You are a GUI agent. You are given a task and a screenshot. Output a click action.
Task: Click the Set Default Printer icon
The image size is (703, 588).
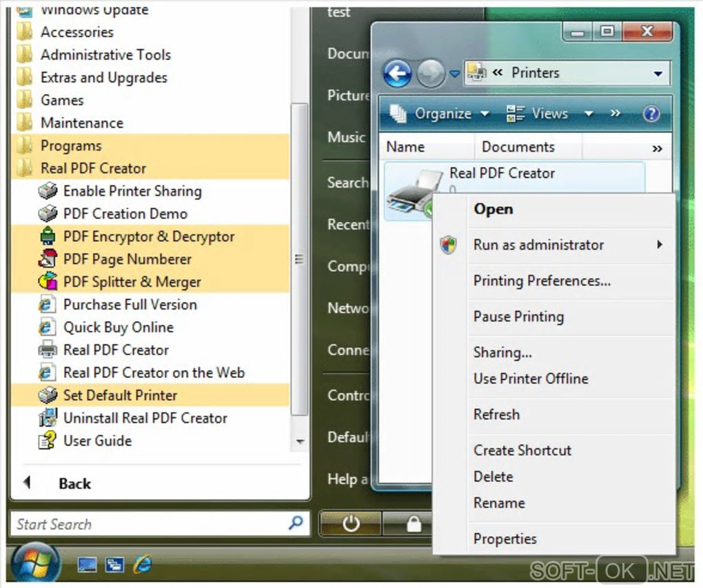(x=48, y=395)
